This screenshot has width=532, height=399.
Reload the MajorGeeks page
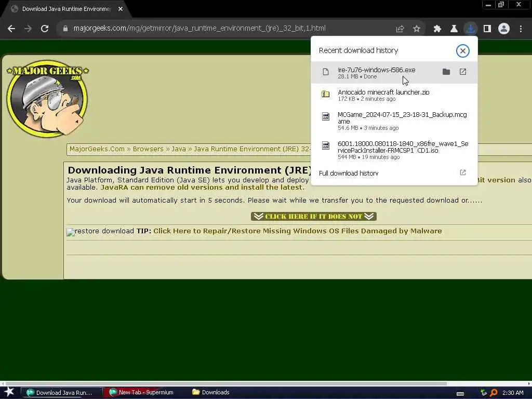[45, 29]
